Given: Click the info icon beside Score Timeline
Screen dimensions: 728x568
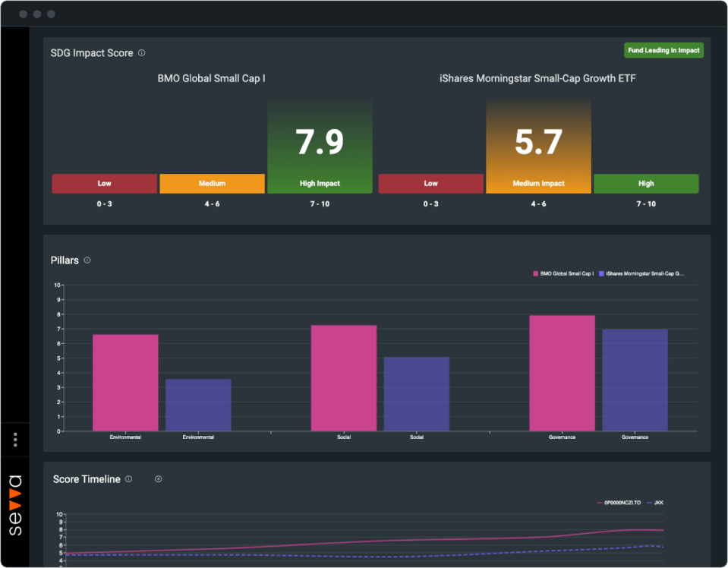Looking at the screenshot, I should [x=128, y=479].
